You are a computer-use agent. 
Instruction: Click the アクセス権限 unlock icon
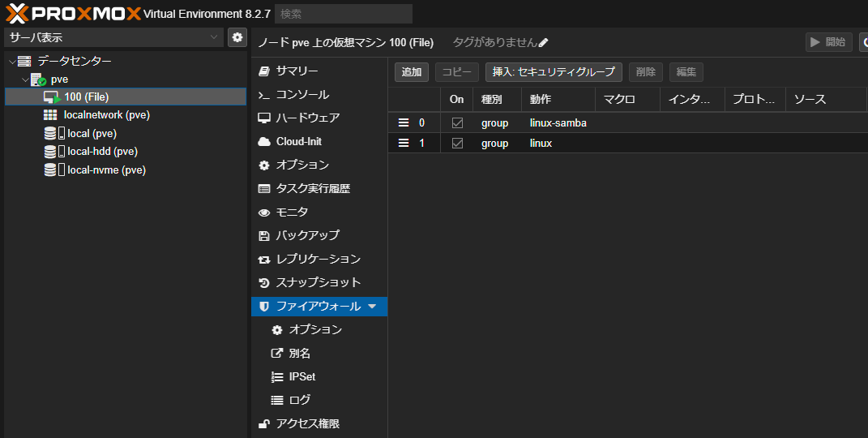(264, 424)
